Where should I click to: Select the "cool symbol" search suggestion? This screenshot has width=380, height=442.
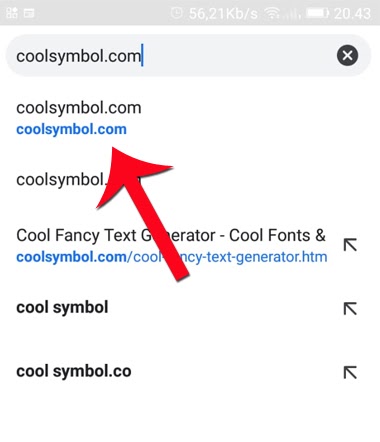coord(62,307)
